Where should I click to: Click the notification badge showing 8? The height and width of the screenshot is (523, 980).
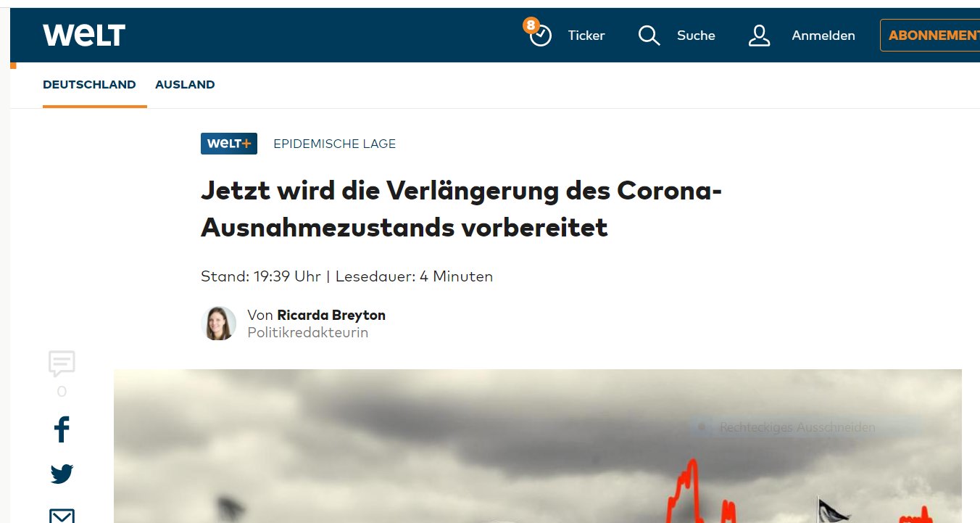[x=530, y=25]
